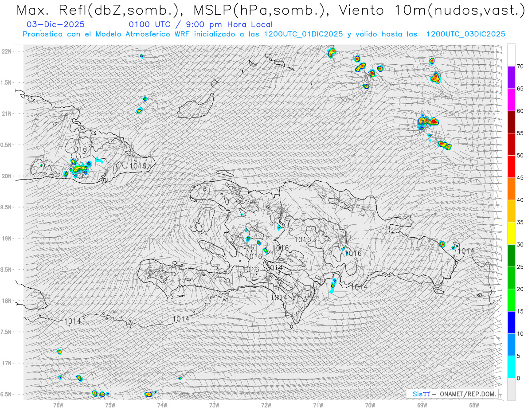Click the dark blue 10-15 dBZ swatch
The image size is (532, 411).
(x=511, y=322)
